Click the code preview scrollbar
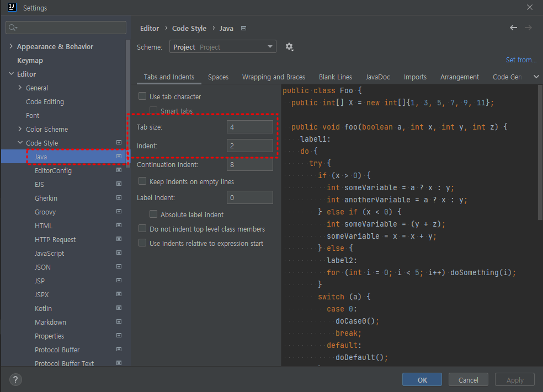543x392 pixels. point(540,152)
